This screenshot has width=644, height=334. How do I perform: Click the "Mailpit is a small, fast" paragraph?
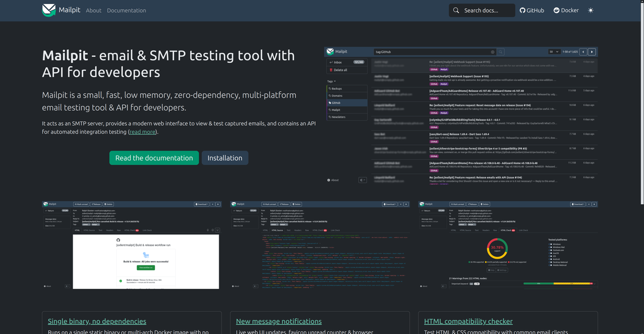169,101
